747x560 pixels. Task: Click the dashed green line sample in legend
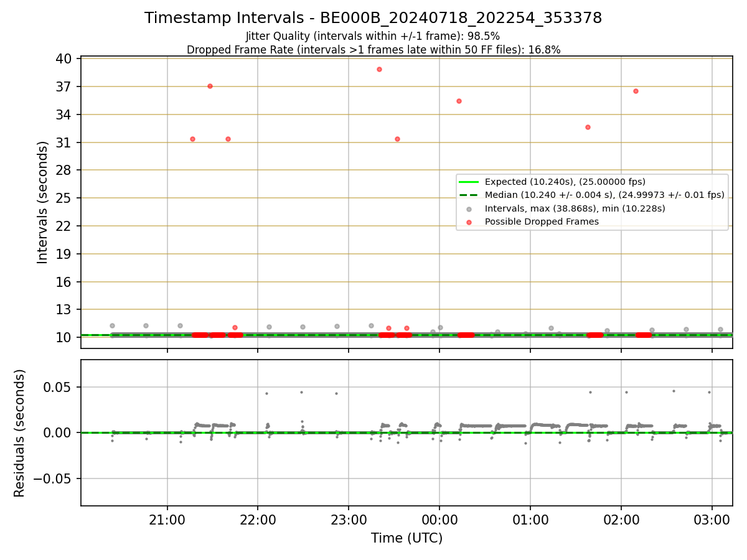coord(469,195)
